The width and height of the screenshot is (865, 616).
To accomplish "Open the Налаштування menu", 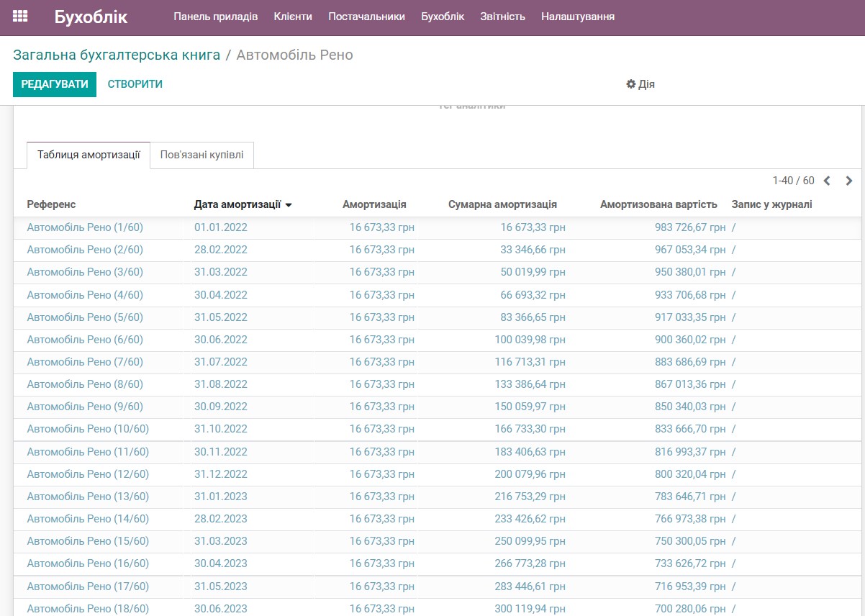I will (x=576, y=16).
